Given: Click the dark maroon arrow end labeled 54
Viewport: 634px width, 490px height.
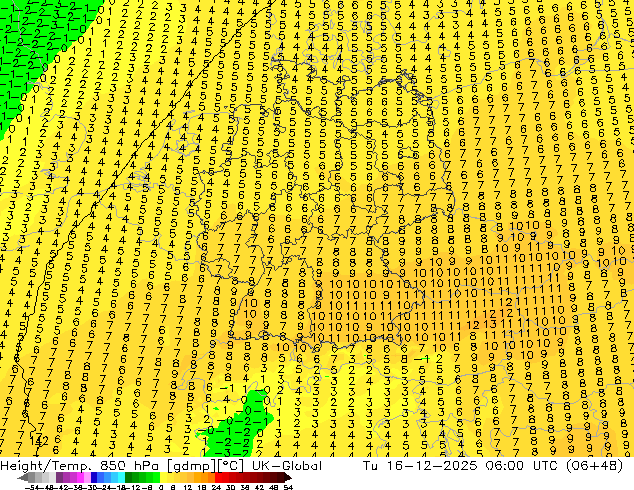Looking at the screenshot, I should pos(287,477).
